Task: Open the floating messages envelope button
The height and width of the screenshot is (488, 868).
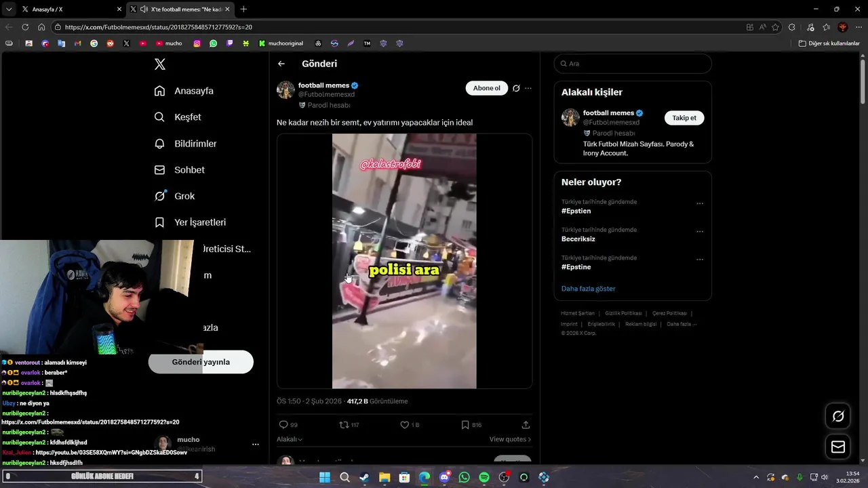Action: point(838,447)
